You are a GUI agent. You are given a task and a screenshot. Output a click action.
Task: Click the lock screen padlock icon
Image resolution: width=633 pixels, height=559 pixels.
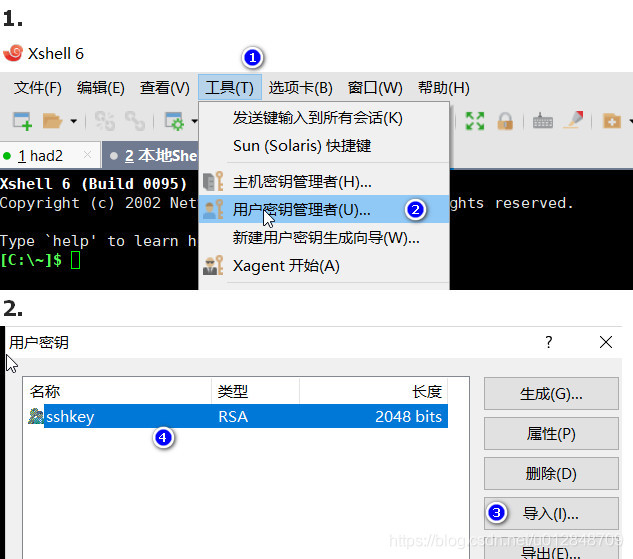click(505, 121)
